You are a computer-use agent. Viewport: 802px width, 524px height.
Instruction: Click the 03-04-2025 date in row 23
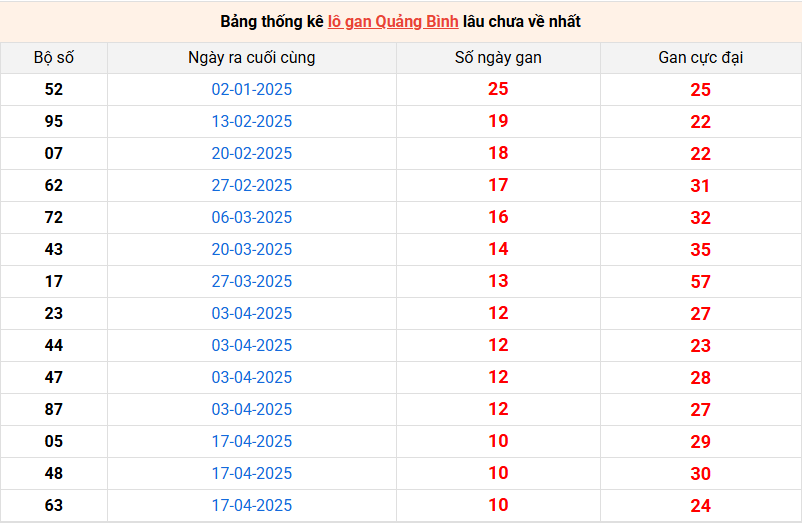pyautogui.click(x=252, y=314)
